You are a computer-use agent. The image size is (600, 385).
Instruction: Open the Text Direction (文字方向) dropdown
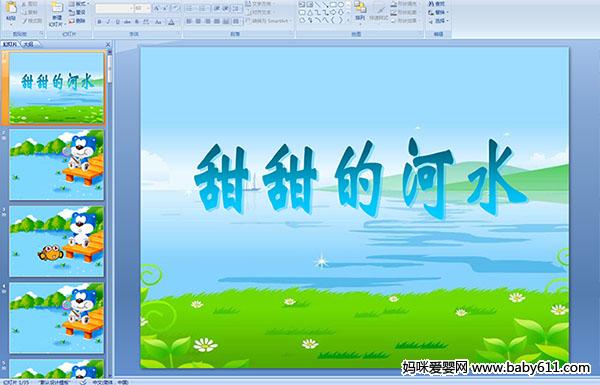point(260,4)
